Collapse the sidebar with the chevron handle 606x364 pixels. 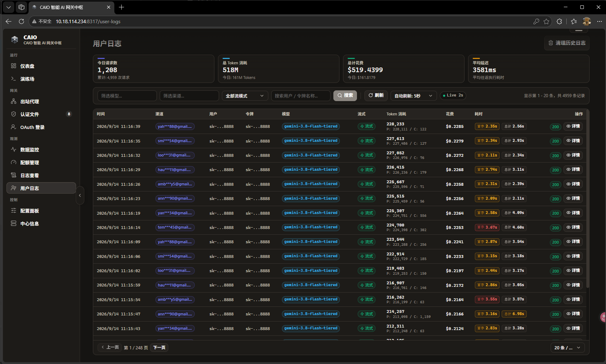pos(80,195)
